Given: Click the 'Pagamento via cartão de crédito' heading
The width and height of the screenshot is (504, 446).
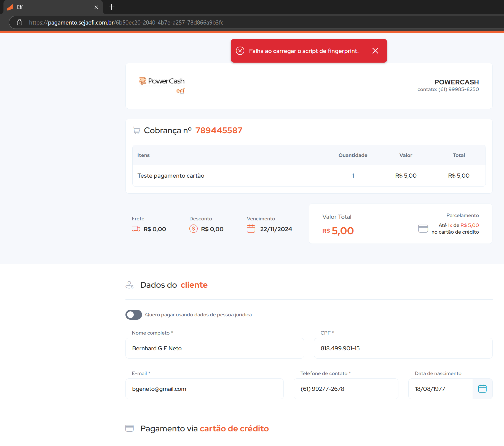Looking at the screenshot, I should coord(204,428).
